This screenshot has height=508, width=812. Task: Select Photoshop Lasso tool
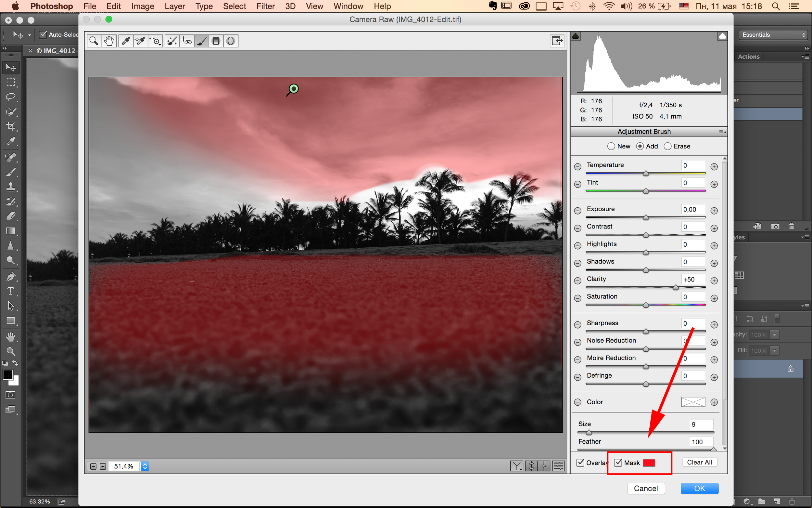pyautogui.click(x=11, y=97)
